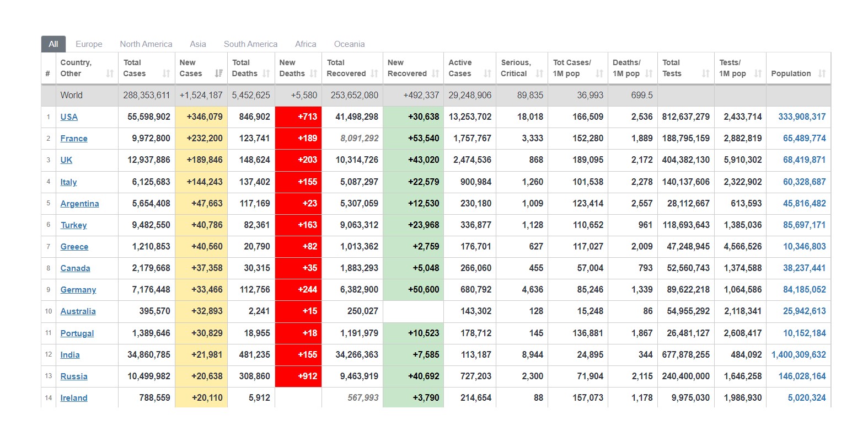Click the Greece link

(x=74, y=247)
